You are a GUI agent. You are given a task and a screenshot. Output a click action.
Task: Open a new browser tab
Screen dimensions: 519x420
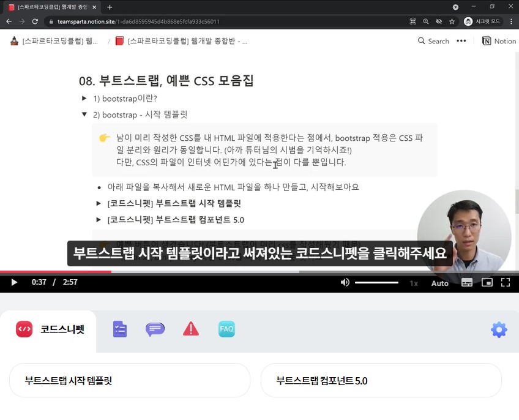(x=110, y=7)
